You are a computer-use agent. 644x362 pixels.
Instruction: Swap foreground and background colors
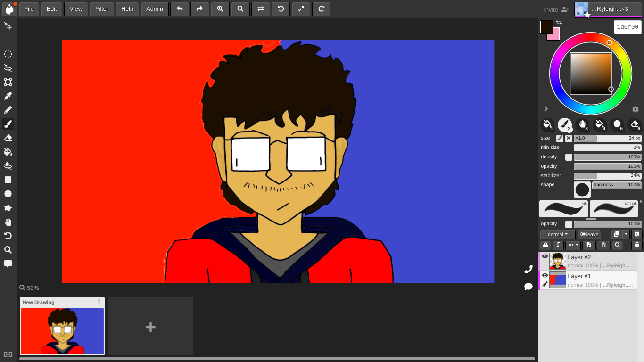click(x=559, y=23)
